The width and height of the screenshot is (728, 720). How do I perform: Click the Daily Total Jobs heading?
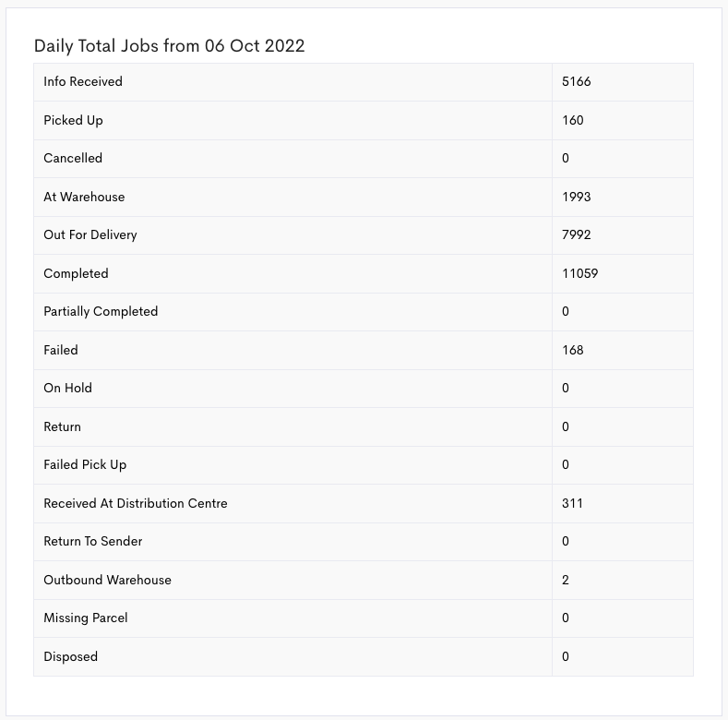click(169, 45)
